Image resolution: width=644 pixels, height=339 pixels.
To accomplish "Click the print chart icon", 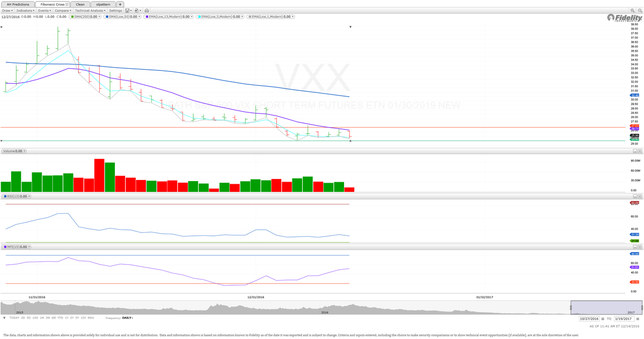I will 147,10.
